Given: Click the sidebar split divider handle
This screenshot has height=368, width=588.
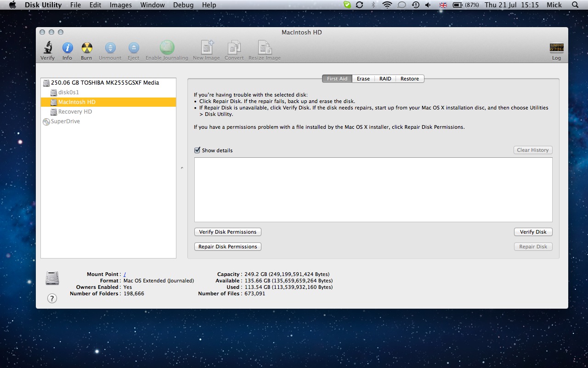Looking at the screenshot, I should tap(182, 168).
